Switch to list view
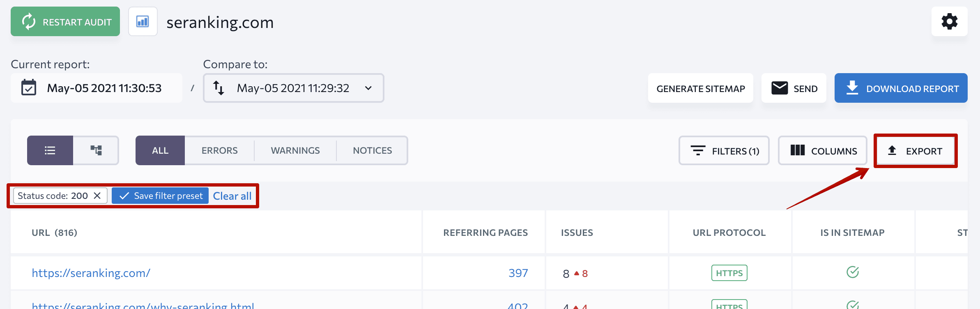 pyautogui.click(x=50, y=150)
